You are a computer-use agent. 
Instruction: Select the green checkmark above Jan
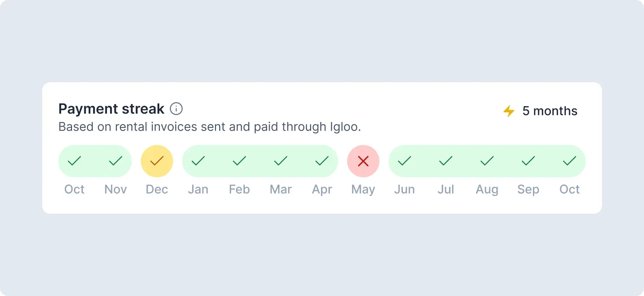click(198, 161)
